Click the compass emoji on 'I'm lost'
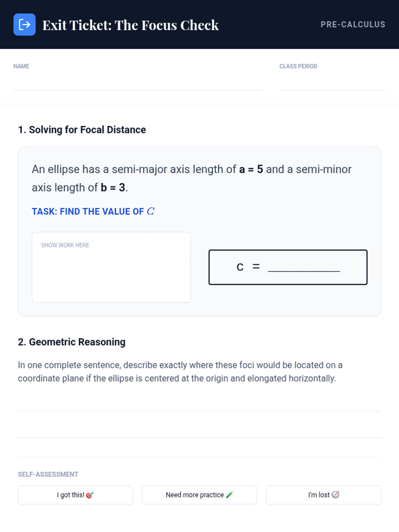 click(x=335, y=495)
